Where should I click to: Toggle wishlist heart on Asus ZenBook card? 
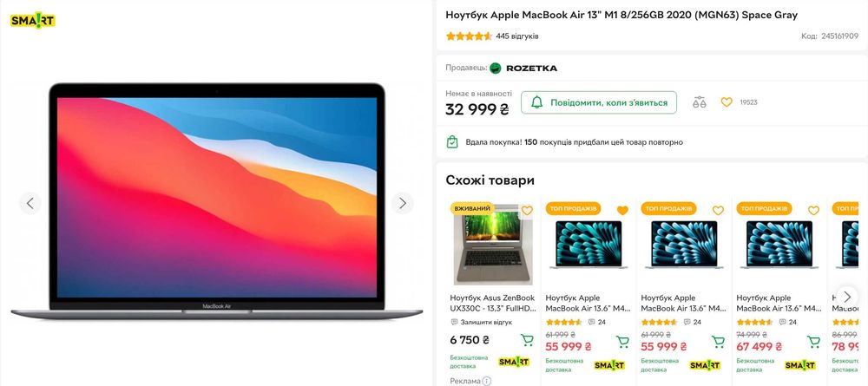[527, 211]
